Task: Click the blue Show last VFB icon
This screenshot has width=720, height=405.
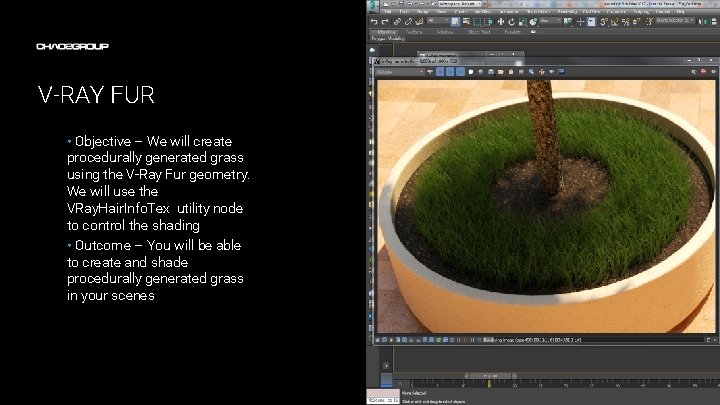Action: tap(561, 72)
